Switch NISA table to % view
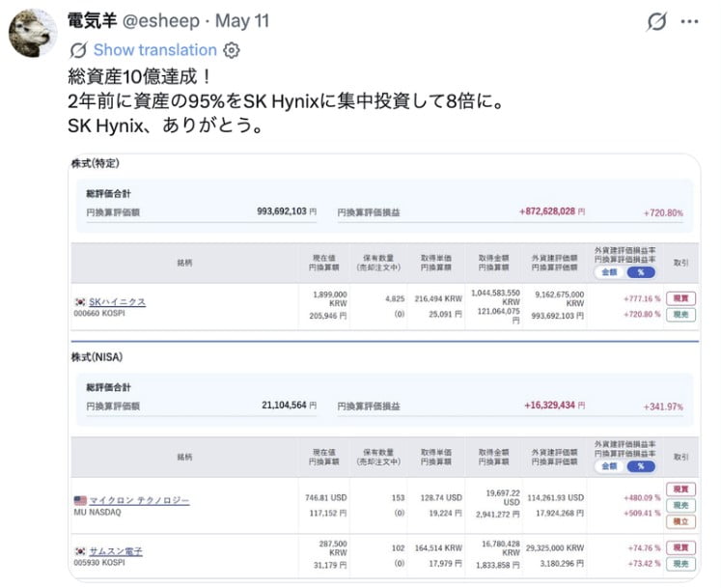This screenshot has width=721, height=588. click(641, 466)
